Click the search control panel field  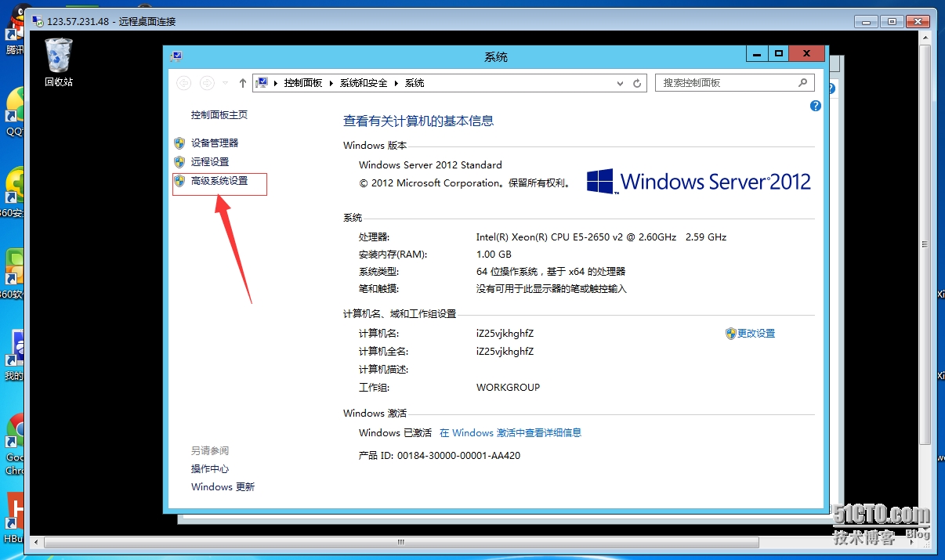(734, 82)
